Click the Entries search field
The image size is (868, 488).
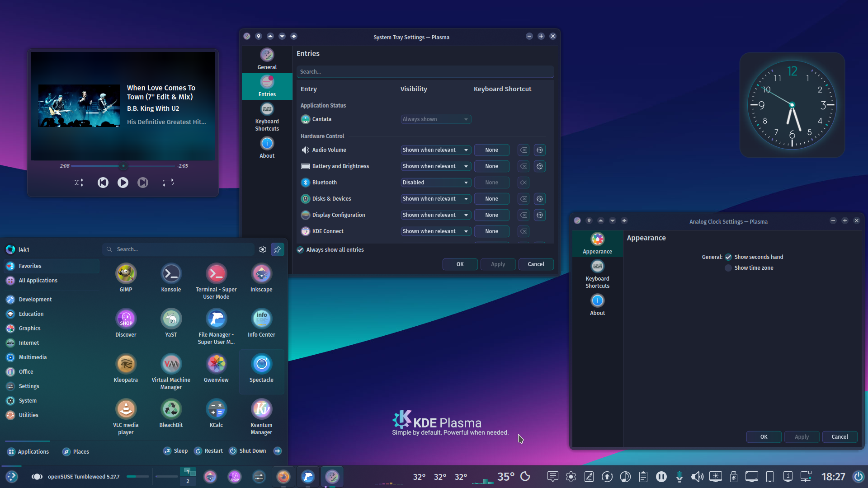[x=425, y=72]
